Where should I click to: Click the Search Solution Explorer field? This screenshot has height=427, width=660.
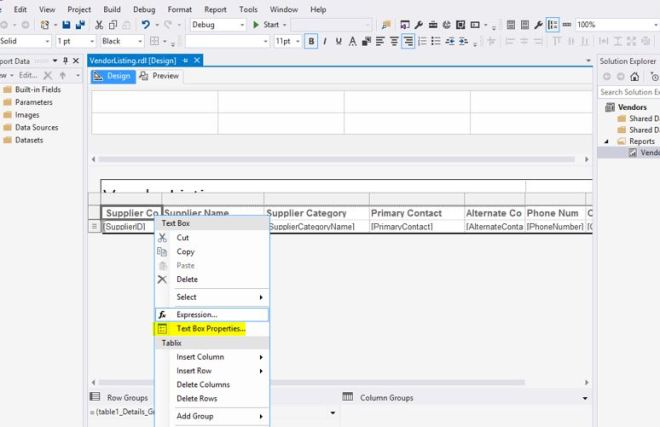(x=628, y=92)
